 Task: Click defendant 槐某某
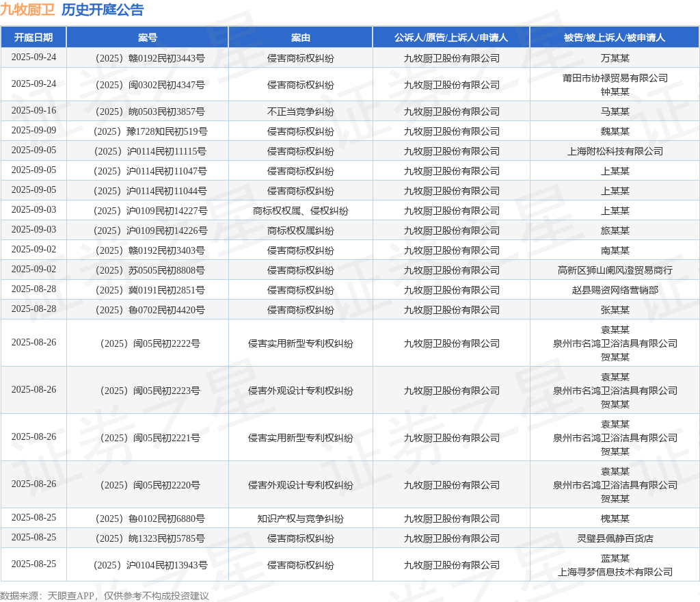point(615,519)
